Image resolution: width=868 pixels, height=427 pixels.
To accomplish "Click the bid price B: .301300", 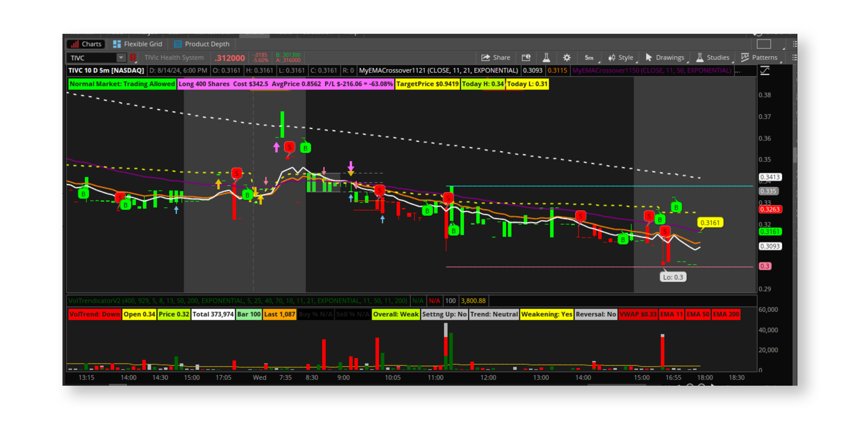I will 288,55.
